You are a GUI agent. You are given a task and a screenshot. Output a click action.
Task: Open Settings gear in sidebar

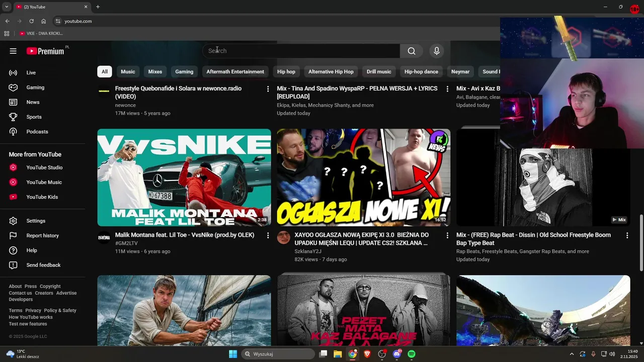[x=13, y=221]
